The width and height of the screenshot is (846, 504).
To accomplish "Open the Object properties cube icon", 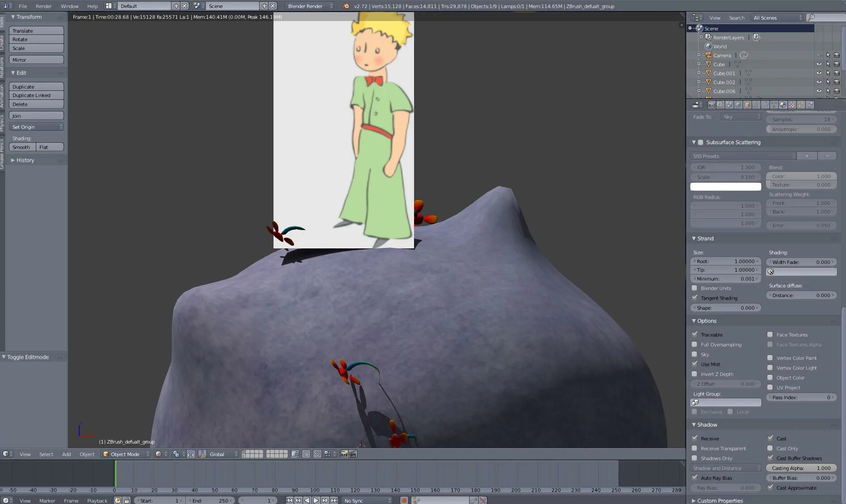I will point(747,105).
